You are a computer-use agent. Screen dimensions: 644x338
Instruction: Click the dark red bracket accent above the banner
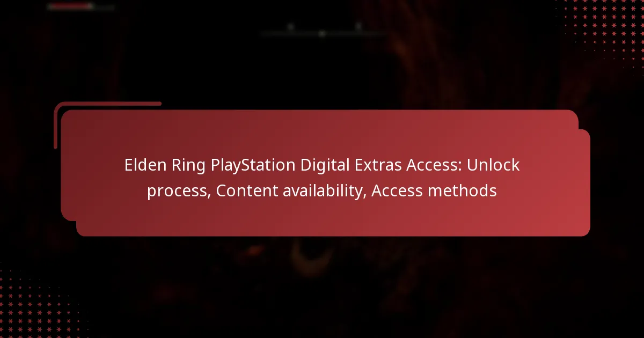[x=107, y=104]
